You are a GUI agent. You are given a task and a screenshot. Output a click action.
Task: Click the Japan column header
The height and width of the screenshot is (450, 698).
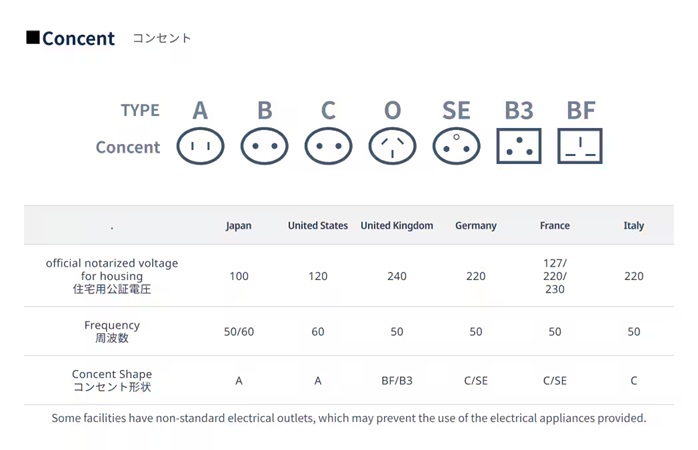(x=239, y=226)
